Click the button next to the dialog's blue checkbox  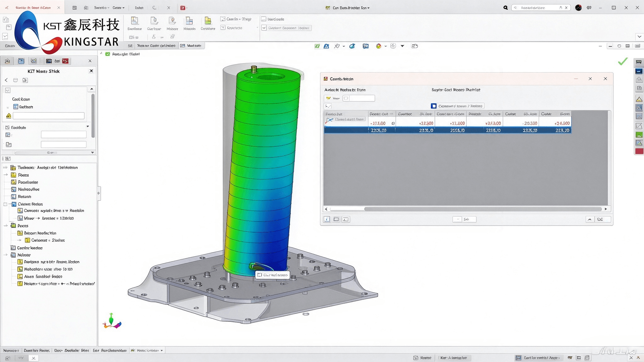tap(461, 106)
